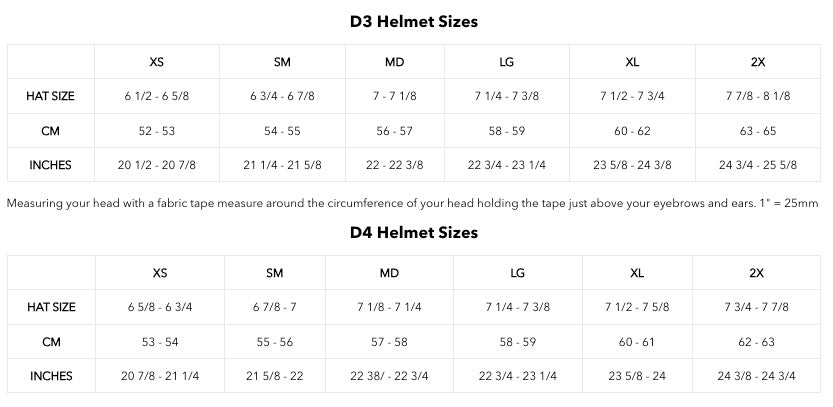The height and width of the screenshot is (407, 833).
Task: Select the INCHES row label in D4 table
Action: point(51,376)
